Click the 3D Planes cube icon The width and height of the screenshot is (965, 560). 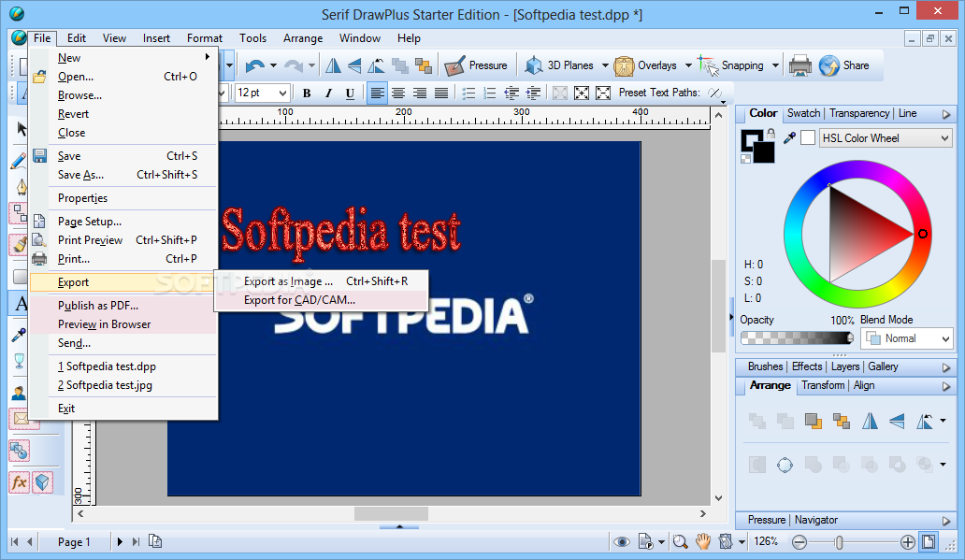tap(534, 65)
